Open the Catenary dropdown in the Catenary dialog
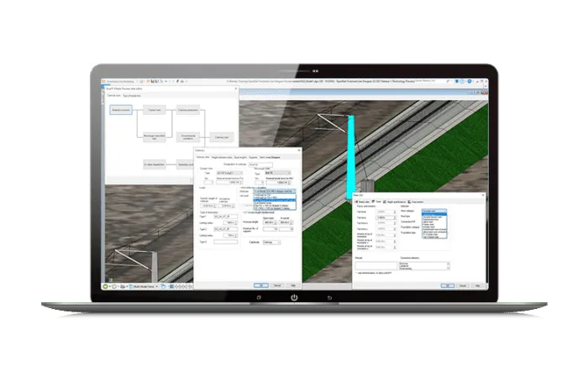 [272, 243]
